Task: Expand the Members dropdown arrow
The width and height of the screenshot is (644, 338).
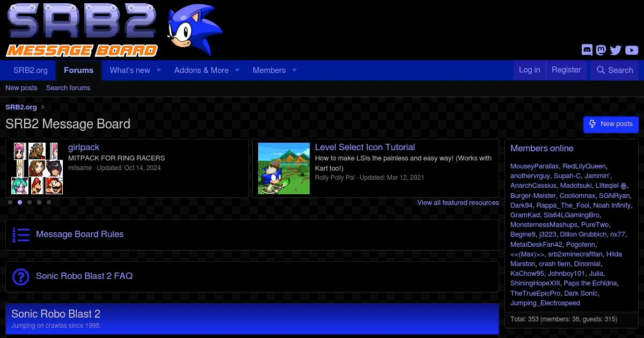Action: pos(294,70)
